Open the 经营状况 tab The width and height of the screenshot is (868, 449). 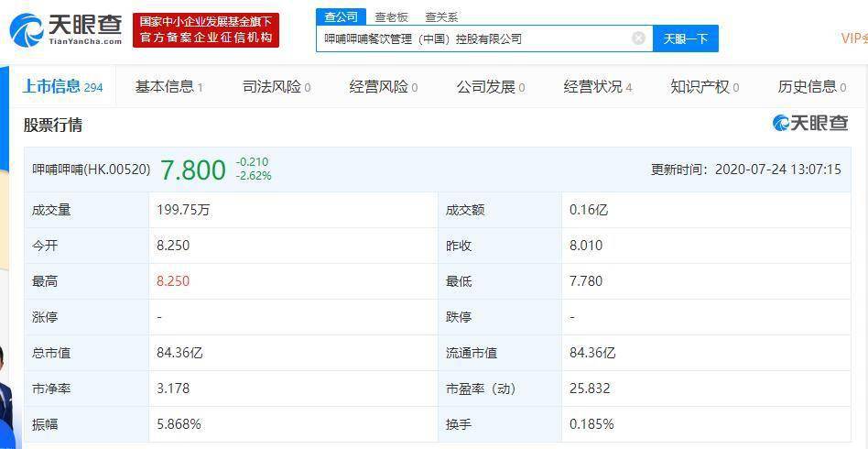(598, 86)
